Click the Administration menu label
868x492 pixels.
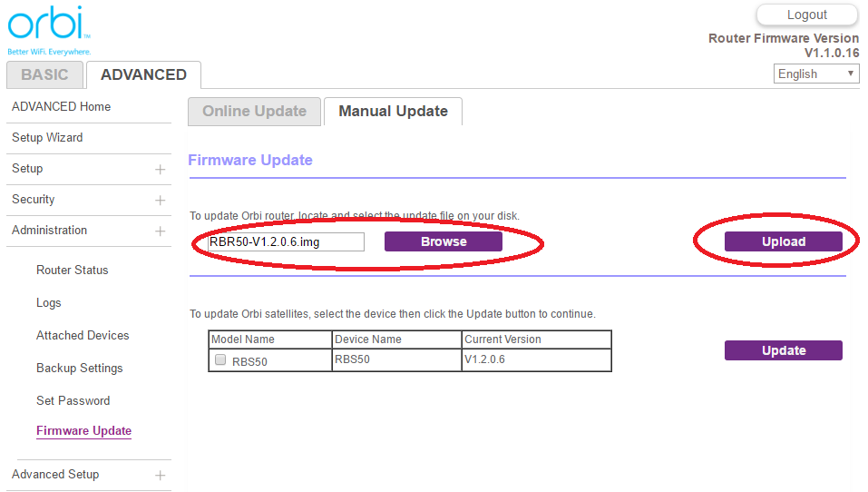click(49, 230)
